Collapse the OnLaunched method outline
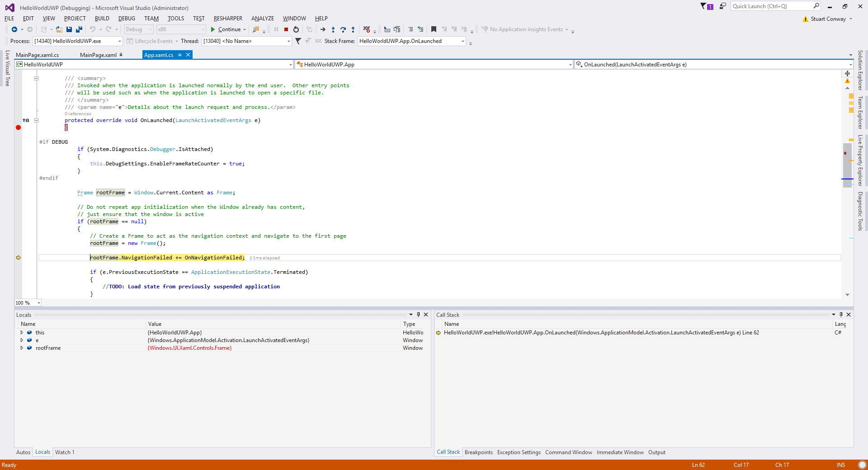The width and height of the screenshot is (868, 470). point(37,120)
